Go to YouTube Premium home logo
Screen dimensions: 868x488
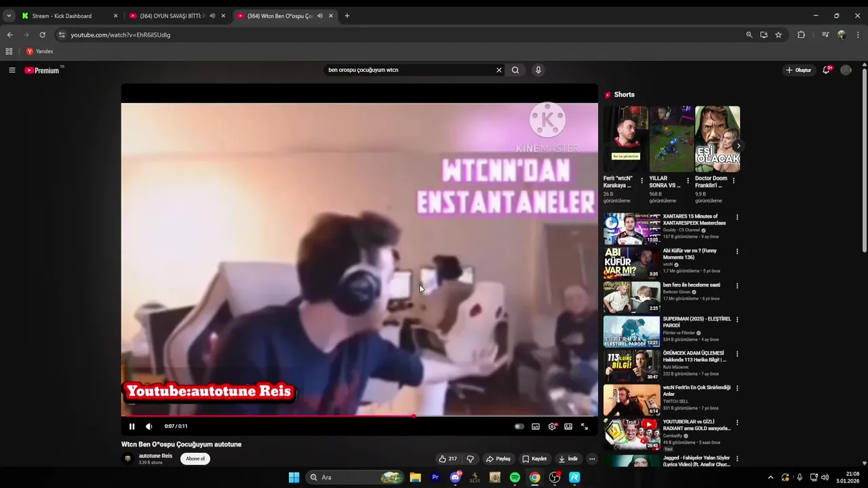click(x=42, y=70)
